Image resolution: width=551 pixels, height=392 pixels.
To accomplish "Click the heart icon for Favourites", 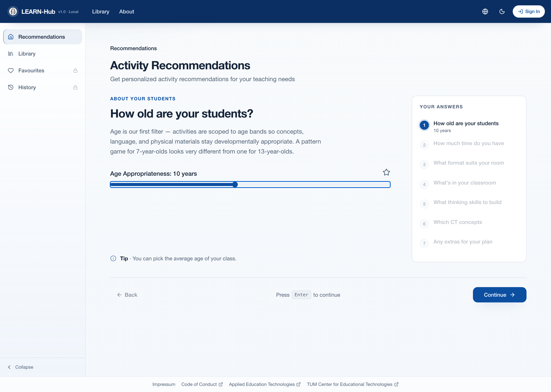I will tap(11, 70).
